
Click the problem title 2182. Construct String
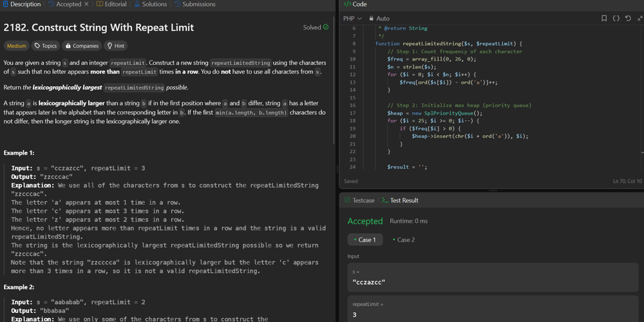pyautogui.click(x=99, y=28)
